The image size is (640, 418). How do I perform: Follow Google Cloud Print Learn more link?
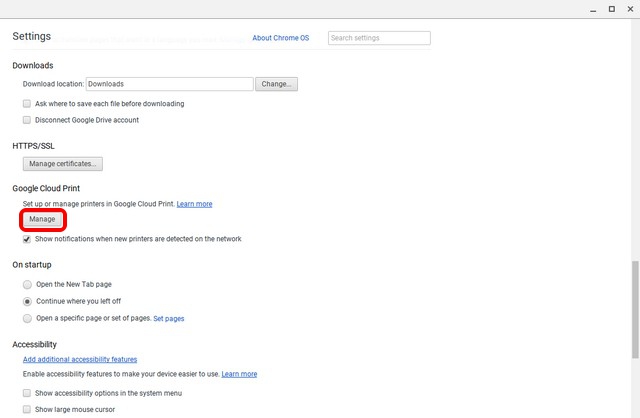point(194,204)
